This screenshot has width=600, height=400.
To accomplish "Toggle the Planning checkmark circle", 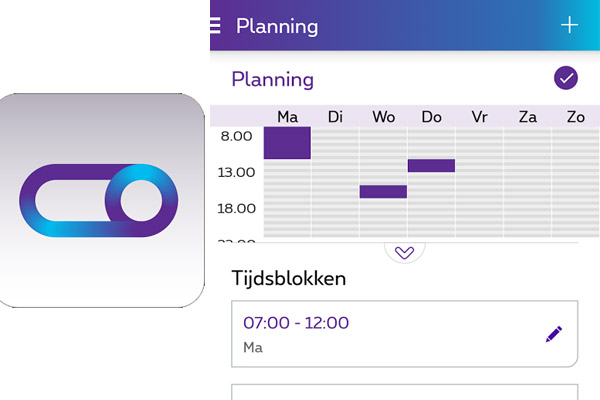I will coord(566,78).
